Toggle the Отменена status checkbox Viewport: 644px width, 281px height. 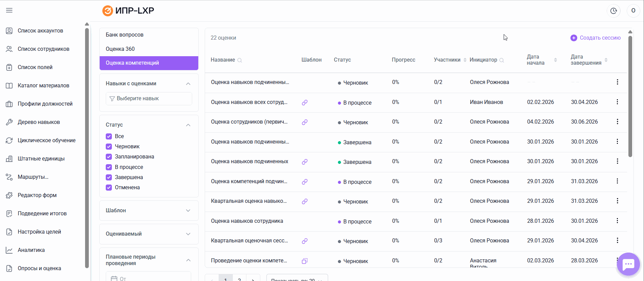tap(109, 188)
